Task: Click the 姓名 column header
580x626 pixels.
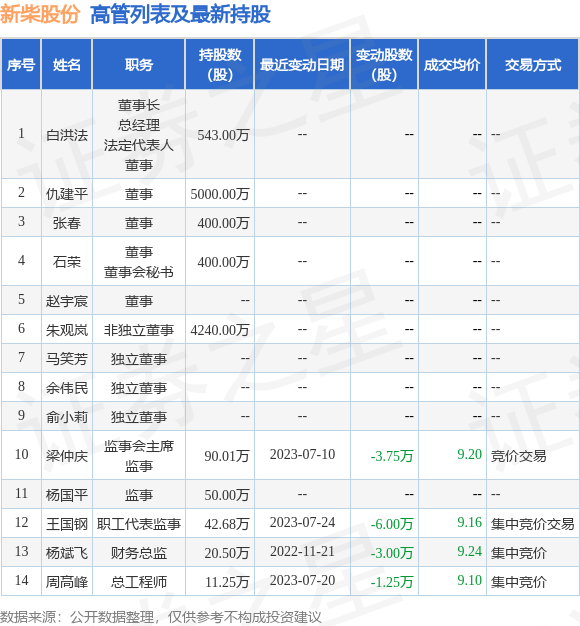Action: click(67, 64)
